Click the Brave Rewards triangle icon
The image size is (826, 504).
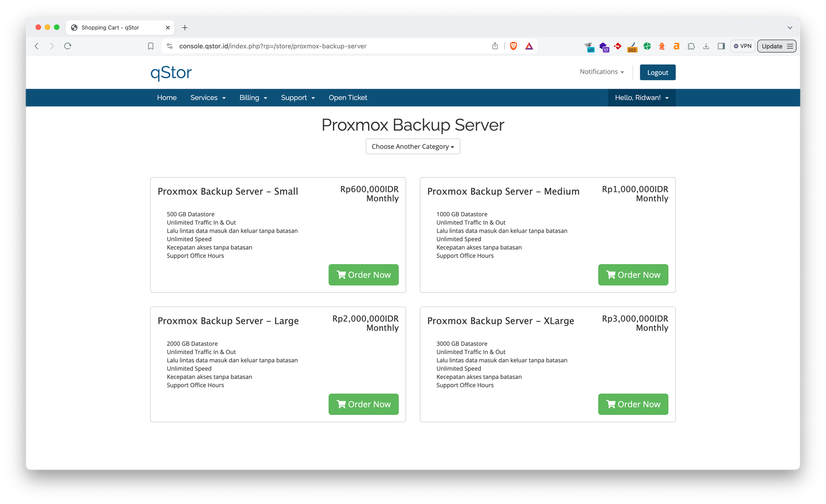pyautogui.click(x=529, y=46)
